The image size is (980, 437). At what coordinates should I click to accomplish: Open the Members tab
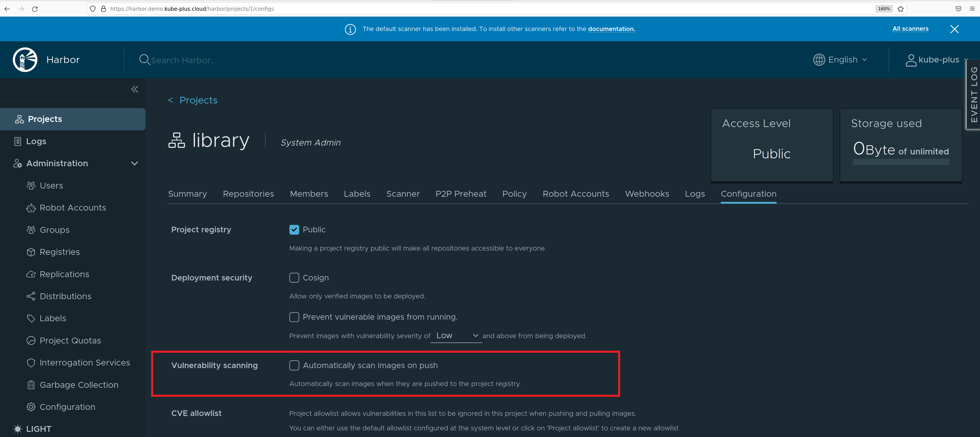click(x=309, y=194)
